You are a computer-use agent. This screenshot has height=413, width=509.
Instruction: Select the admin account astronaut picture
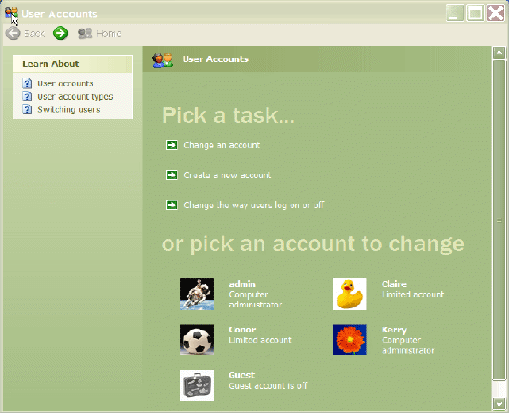click(197, 294)
